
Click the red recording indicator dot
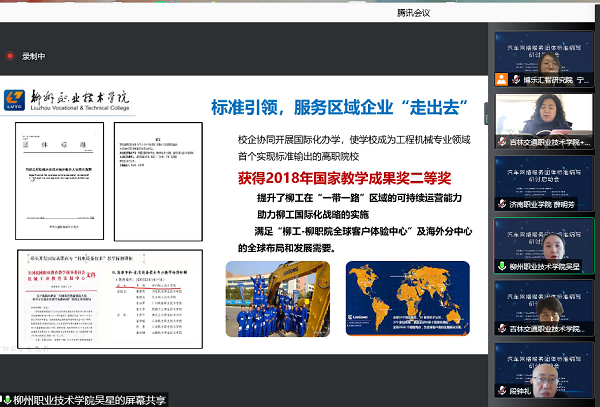pyautogui.click(x=11, y=56)
